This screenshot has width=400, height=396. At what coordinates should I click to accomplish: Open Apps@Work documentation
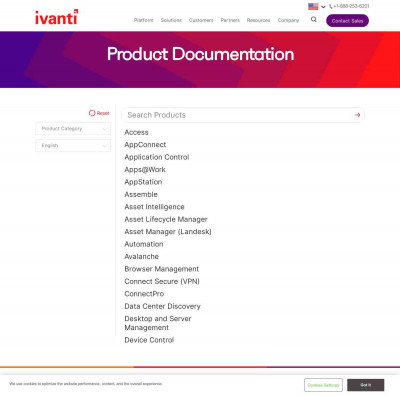coord(145,170)
